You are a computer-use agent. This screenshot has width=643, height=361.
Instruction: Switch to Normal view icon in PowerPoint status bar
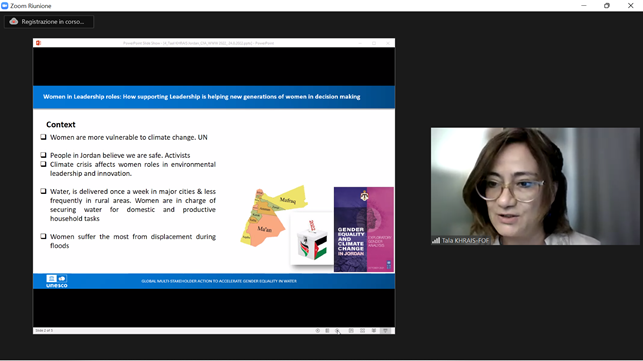[x=351, y=331]
